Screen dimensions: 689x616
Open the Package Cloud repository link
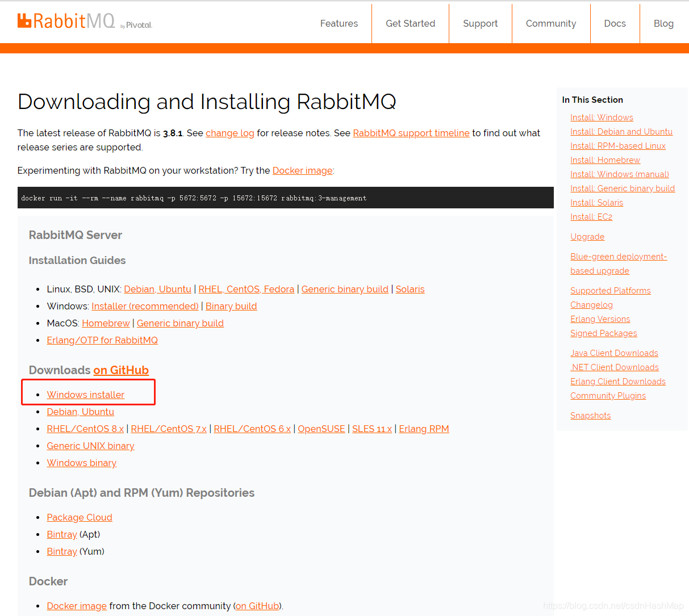pos(80,517)
